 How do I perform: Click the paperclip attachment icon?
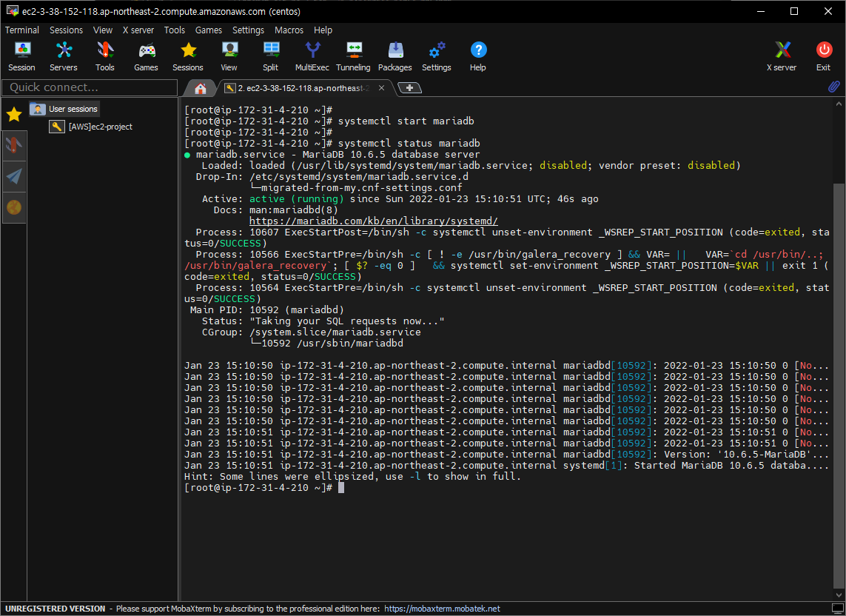833,87
